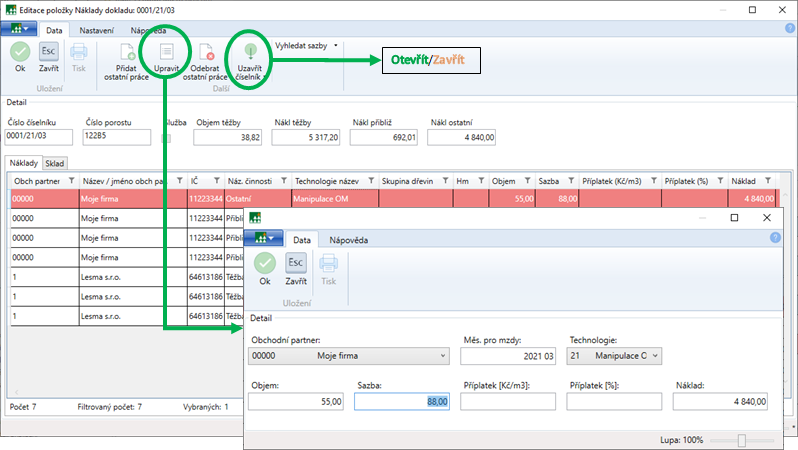Select the Sklad tab
The height and width of the screenshot is (450, 798).
[55, 163]
